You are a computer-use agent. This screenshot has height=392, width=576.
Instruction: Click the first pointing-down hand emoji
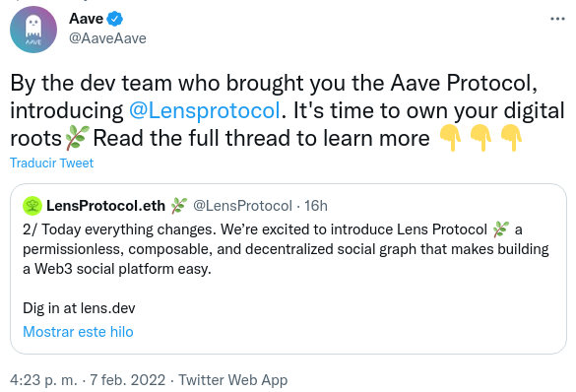(451, 138)
